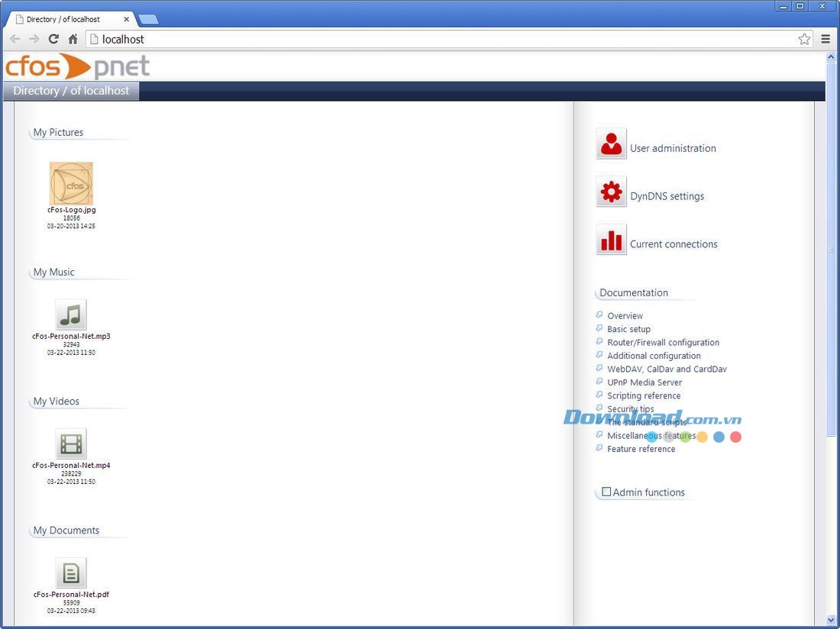The height and width of the screenshot is (629, 840).
Task: Click the cFos-Logo.jpg picture thumbnail
Action: (71, 184)
